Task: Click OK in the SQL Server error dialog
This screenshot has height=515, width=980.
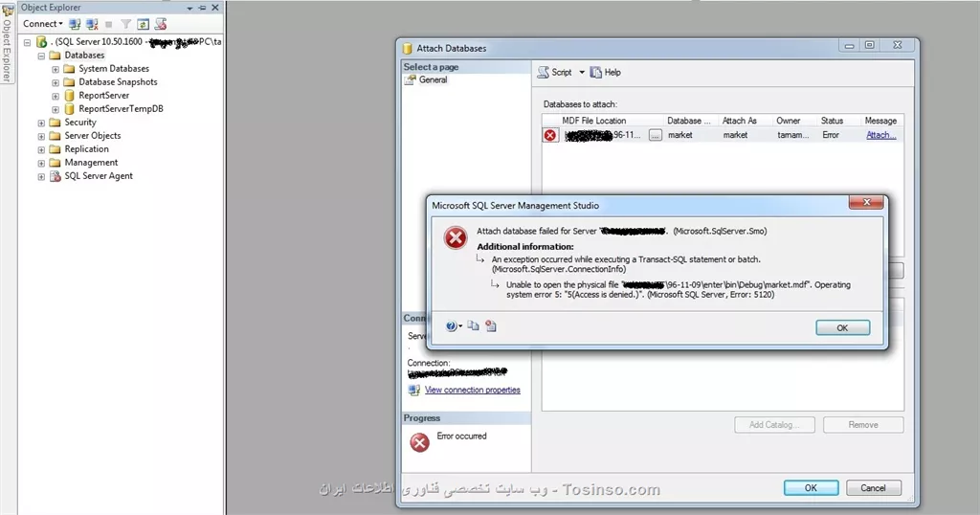Action: [x=842, y=328]
